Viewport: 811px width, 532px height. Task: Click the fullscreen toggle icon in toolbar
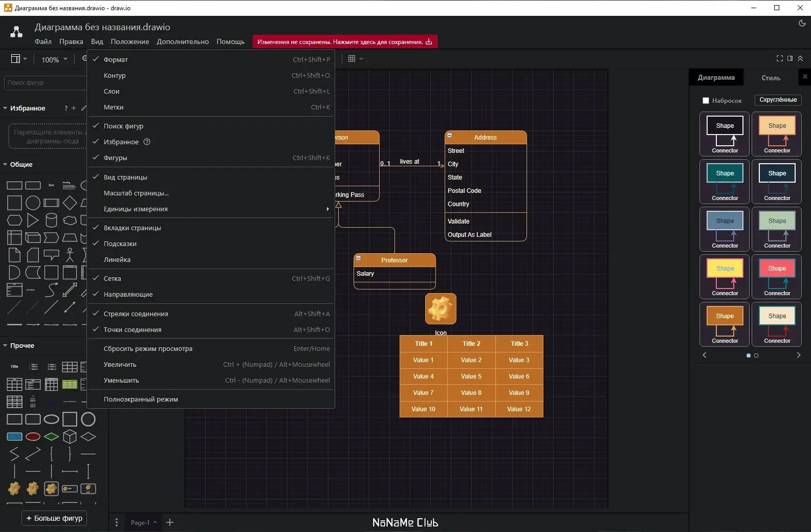click(779, 58)
